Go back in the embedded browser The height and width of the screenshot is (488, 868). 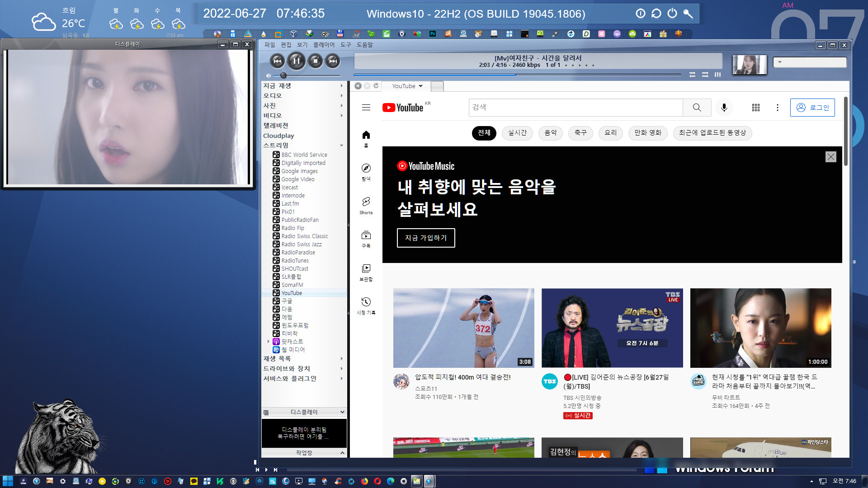358,86
